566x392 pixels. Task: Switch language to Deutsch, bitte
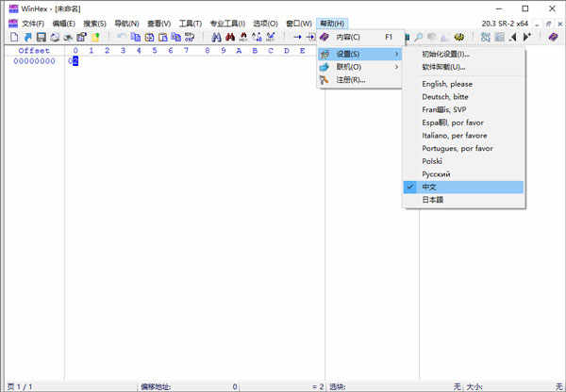point(463,97)
